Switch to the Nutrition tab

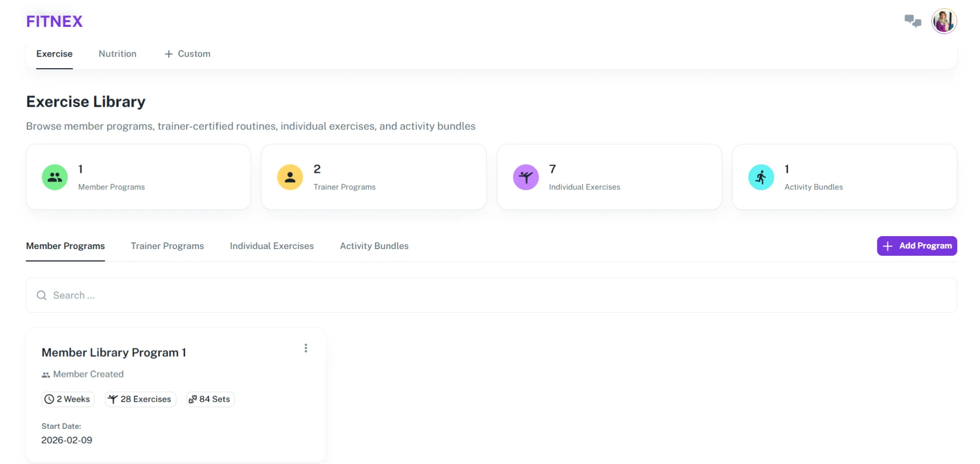pos(118,54)
